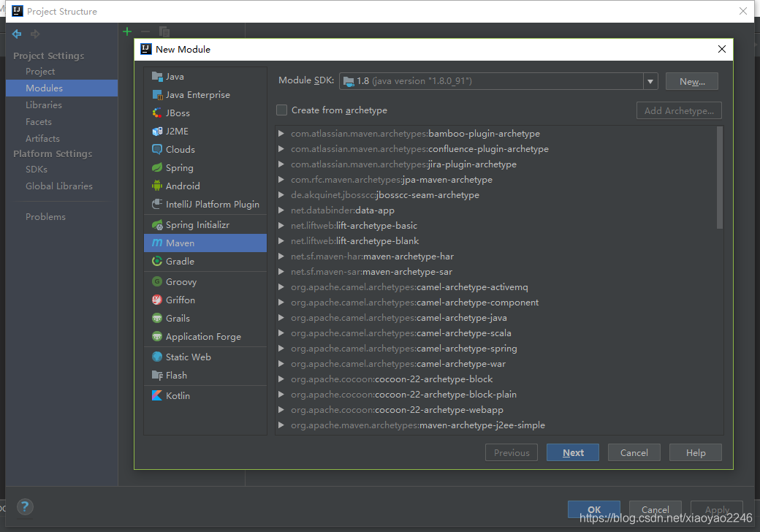This screenshot has width=760, height=532.
Task: Click the copy icon in Project Structure toolbar
Action: click(x=164, y=32)
